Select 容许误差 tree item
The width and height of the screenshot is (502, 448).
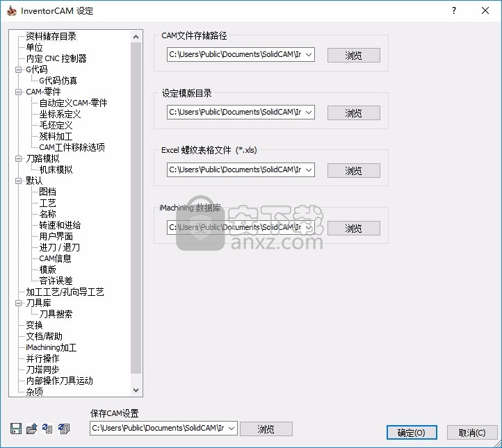[56, 281]
